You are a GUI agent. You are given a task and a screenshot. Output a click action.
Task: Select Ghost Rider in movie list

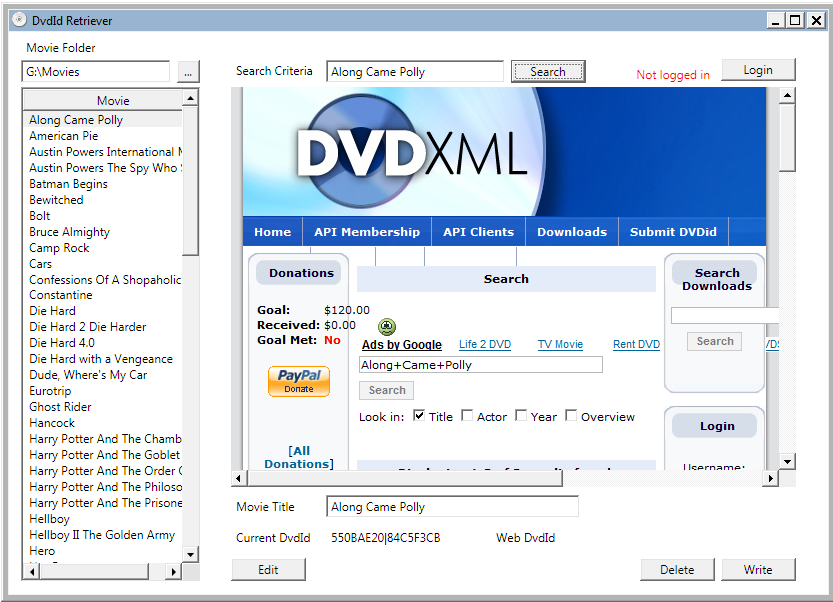tap(103, 406)
